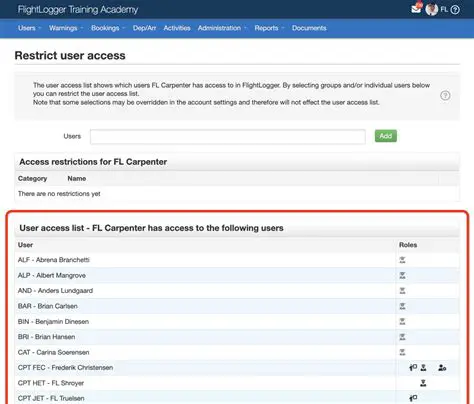Open the Warnings dropdown menu

pyautogui.click(x=66, y=28)
